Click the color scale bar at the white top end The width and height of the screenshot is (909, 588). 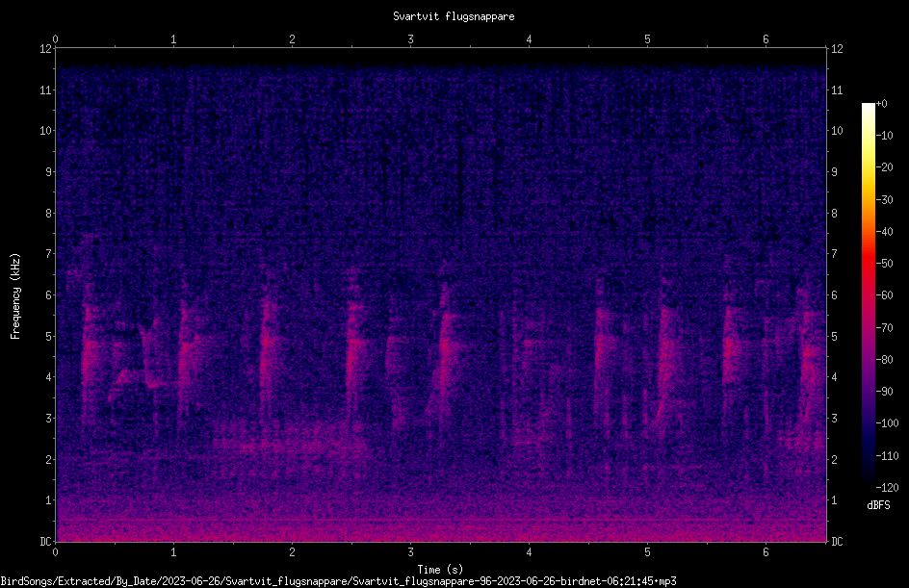click(x=868, y=108)
